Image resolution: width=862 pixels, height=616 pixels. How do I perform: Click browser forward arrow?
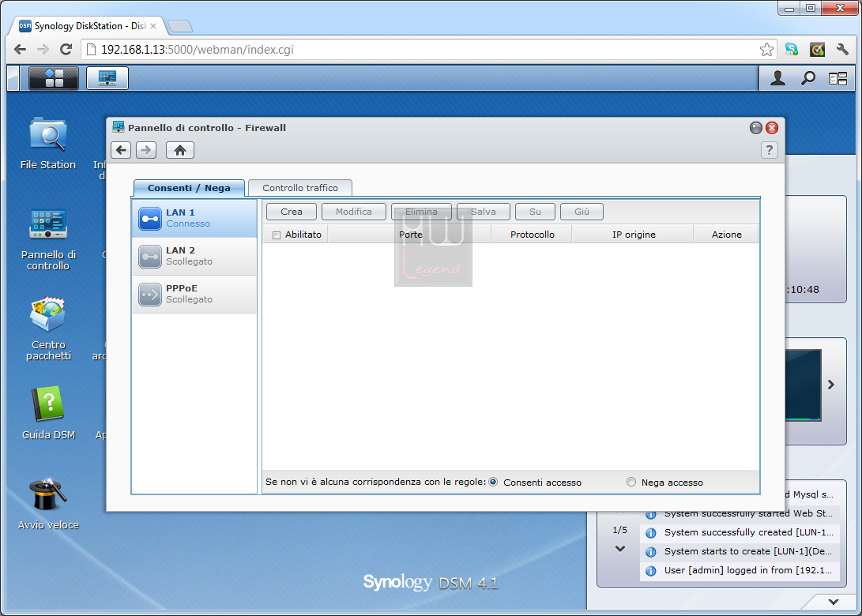click(x=43, y=50)
